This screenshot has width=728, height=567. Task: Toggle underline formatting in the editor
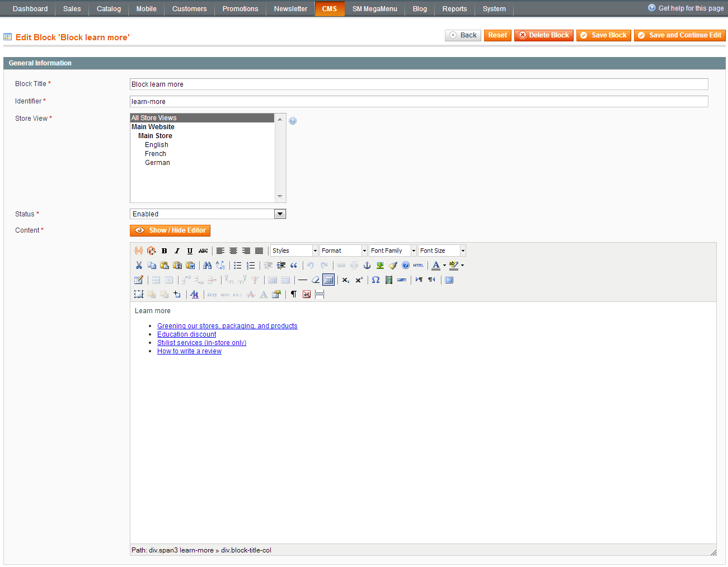(x=190, y=251)
